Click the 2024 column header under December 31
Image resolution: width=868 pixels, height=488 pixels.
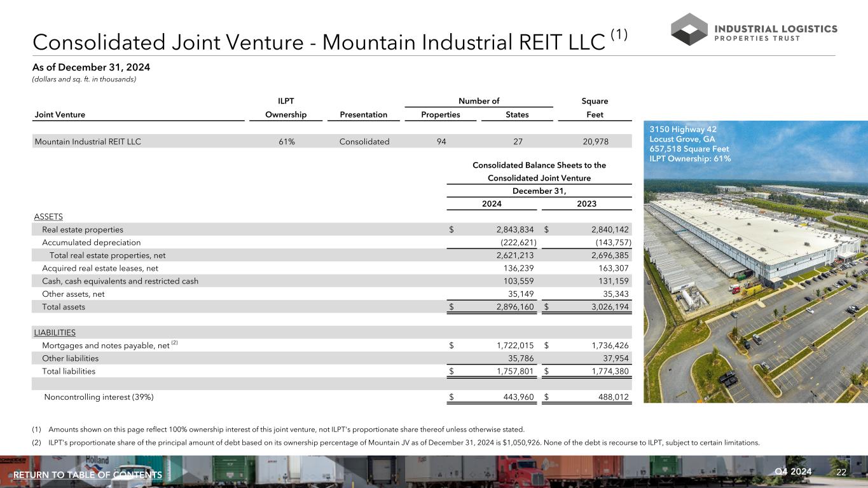[492, 203]
